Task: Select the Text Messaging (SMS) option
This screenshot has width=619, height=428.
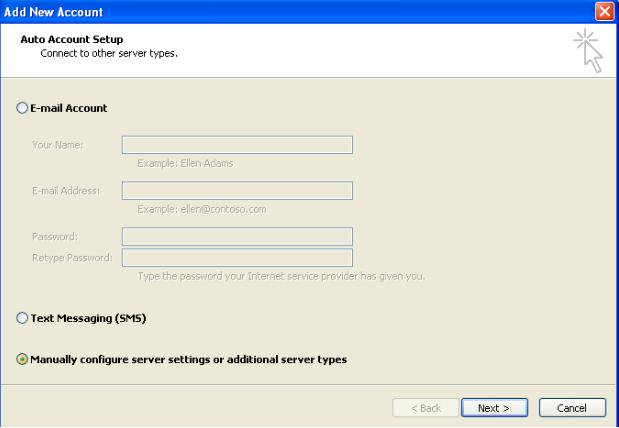Action: pyautogui.click(x=22, y=318)
